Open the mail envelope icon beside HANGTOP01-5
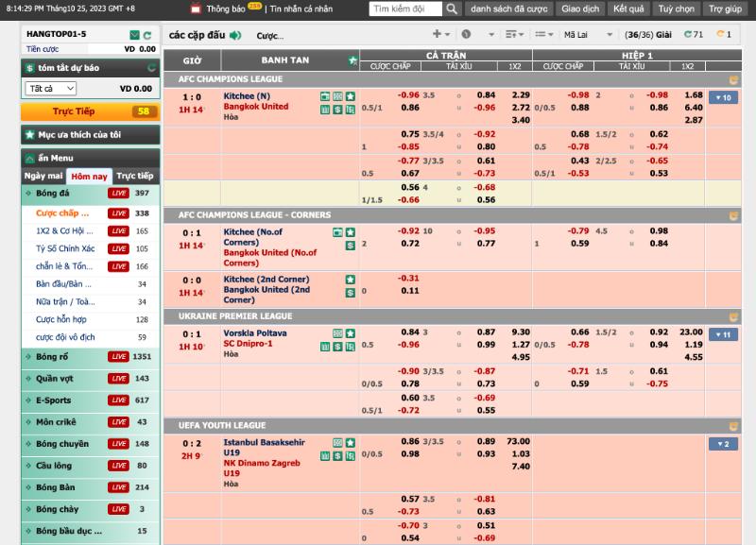756x545 pixels. click(134, 35)
